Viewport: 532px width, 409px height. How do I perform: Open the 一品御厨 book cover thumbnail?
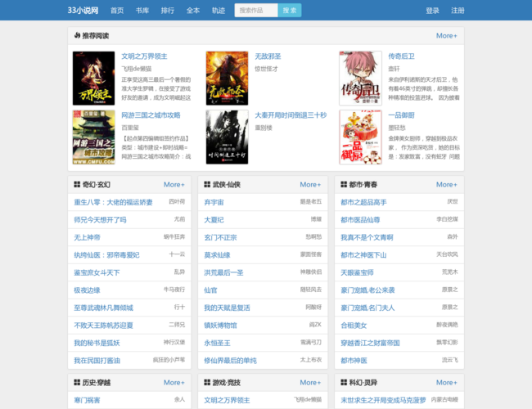click(360, 137)
